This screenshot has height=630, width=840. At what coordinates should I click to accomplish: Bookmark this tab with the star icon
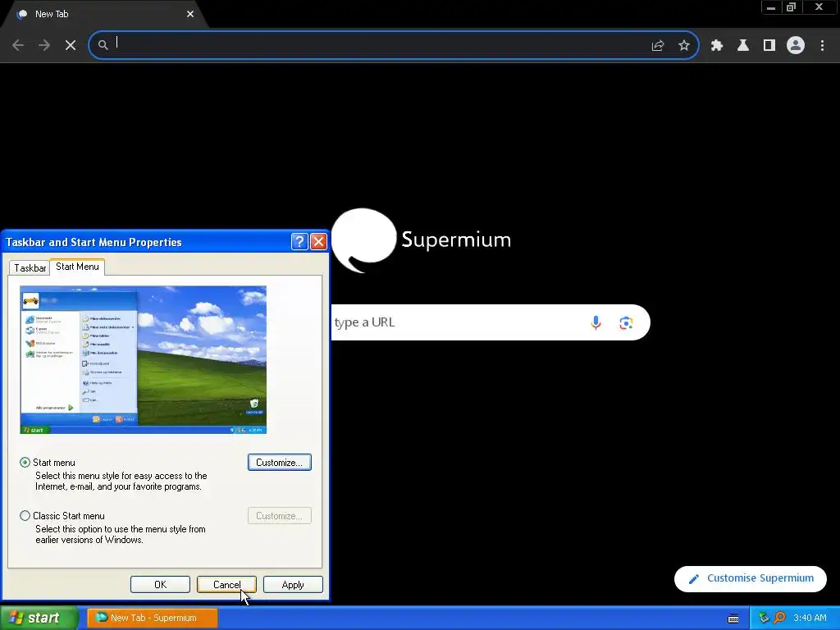[683, 46]
